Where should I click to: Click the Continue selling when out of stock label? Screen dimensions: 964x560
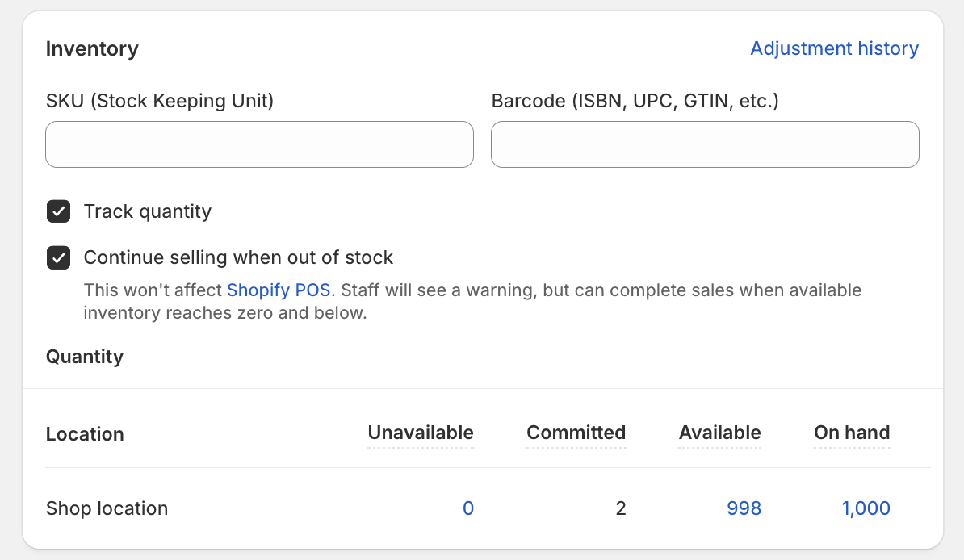[x=238, y=258]
